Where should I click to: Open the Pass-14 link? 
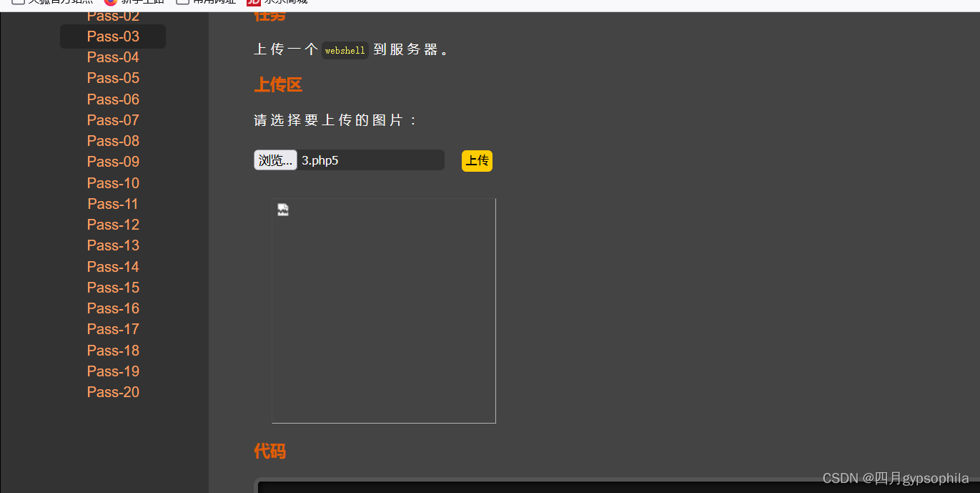click(x=113, y=267)
